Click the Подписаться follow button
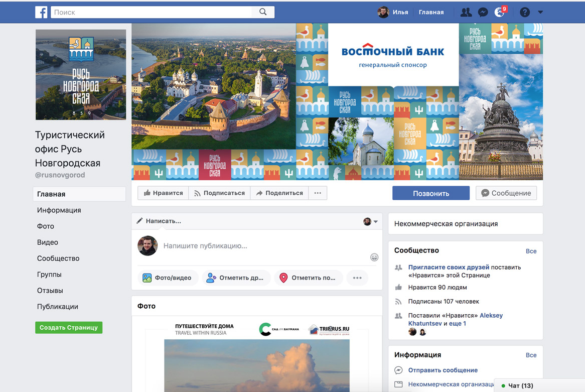This screenshot has height=392, width=585. point(219,193)
